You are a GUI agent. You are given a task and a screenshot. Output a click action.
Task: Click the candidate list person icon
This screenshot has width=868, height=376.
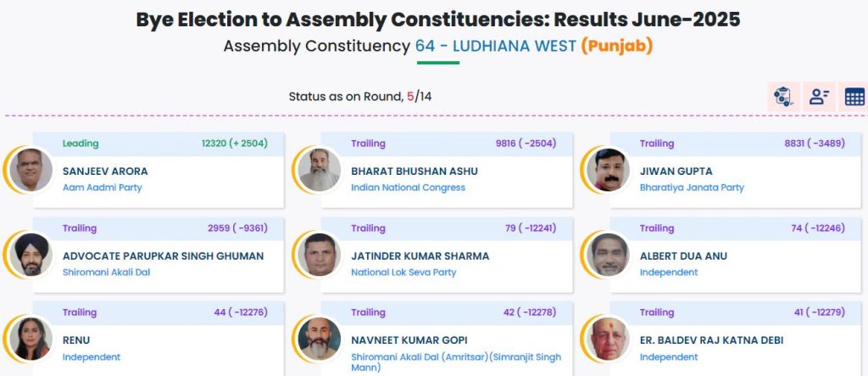coord(819,96)
